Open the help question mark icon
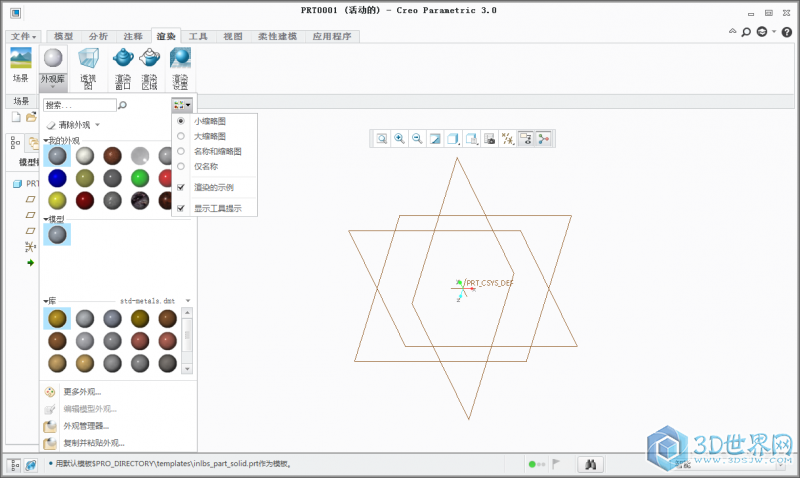800x478 pixels. [787, 32]
